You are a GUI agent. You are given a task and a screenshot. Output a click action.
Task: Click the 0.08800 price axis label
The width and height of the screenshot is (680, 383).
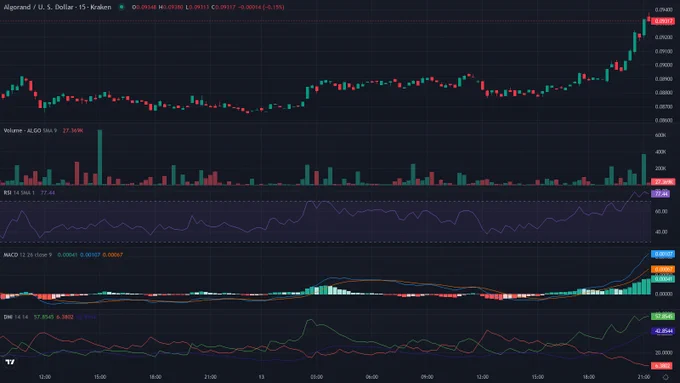click(664, 92)
